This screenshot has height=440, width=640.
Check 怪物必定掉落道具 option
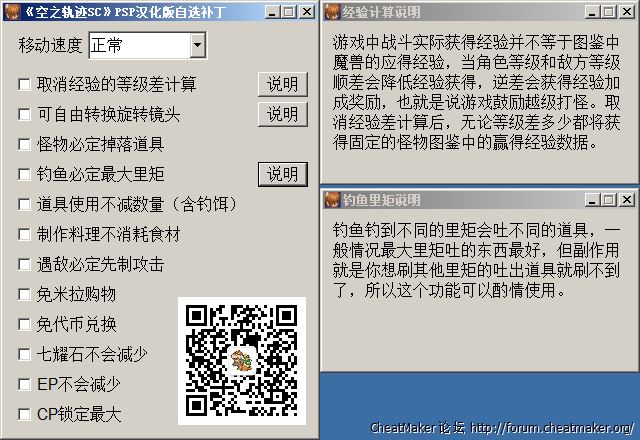coord(24,144)
